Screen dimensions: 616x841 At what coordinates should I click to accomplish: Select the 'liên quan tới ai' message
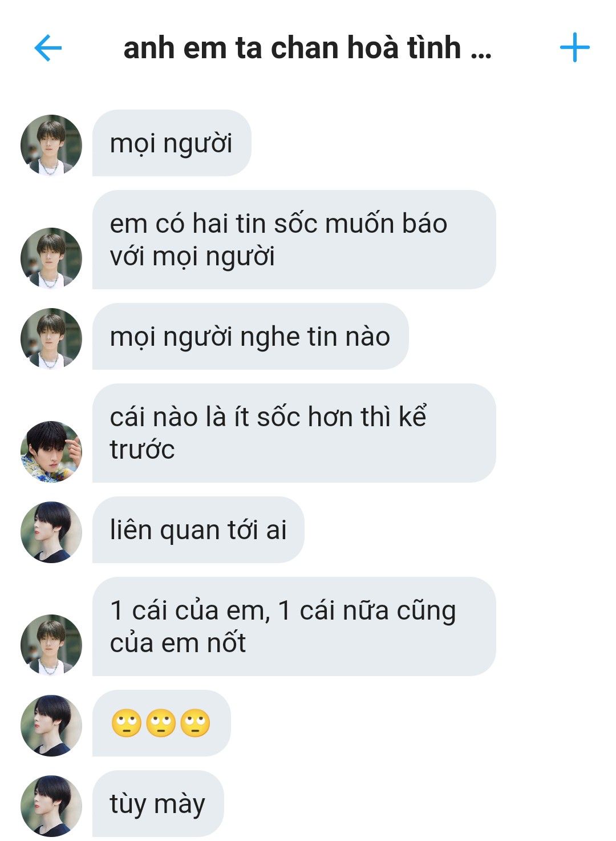coord(198,529)
